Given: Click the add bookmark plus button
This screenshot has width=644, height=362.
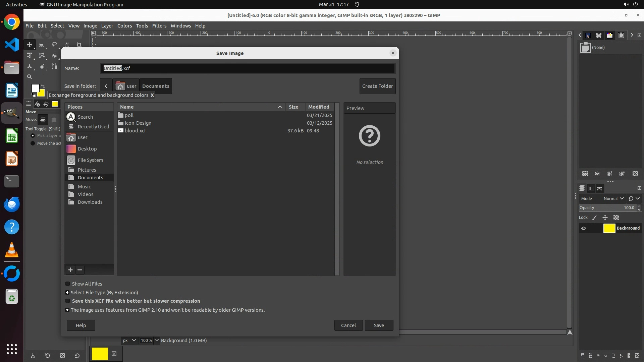Looking at the screenshot, I should pyautogui.click(x=70, y=270).
